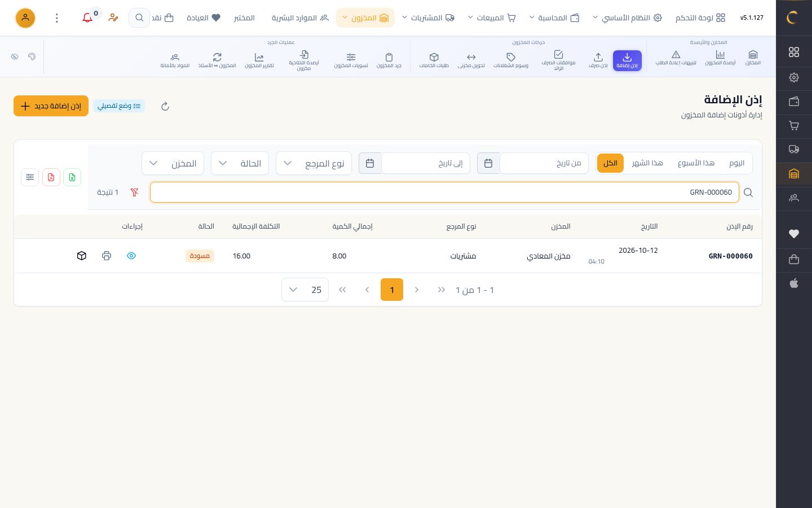The image size is (812, 508).
Task: Click the من تاريخ date field
Action: (544, 163)
